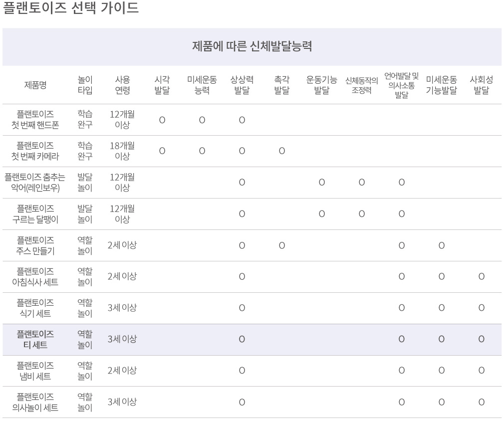Click '12개월 이상' in the 춤추는 악어 row
Screen dimensions: 504x422
point(122,182)
